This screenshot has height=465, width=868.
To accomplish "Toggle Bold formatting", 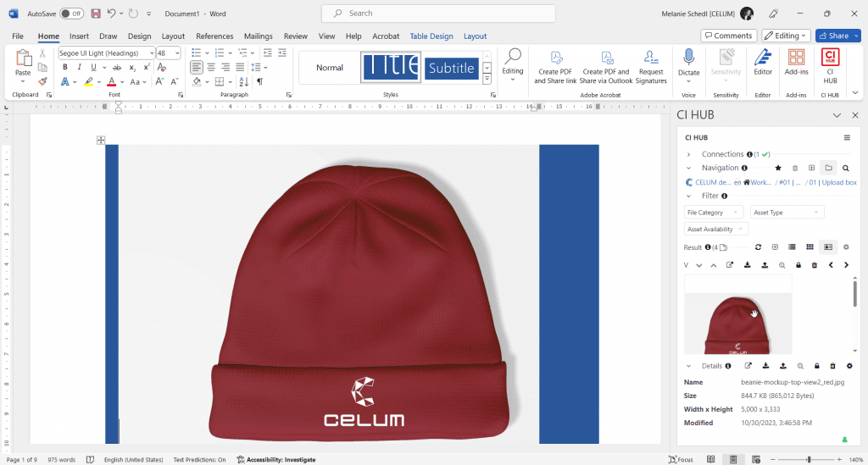I will click(x=65, y=68).
